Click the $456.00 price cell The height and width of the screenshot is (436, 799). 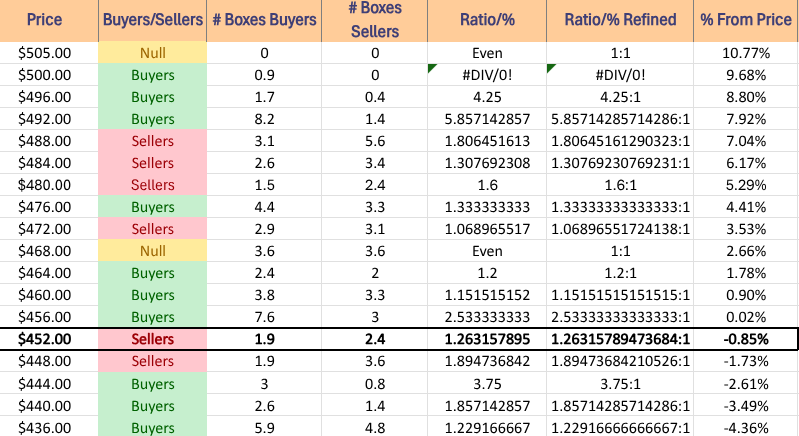[x=49, y=316]
